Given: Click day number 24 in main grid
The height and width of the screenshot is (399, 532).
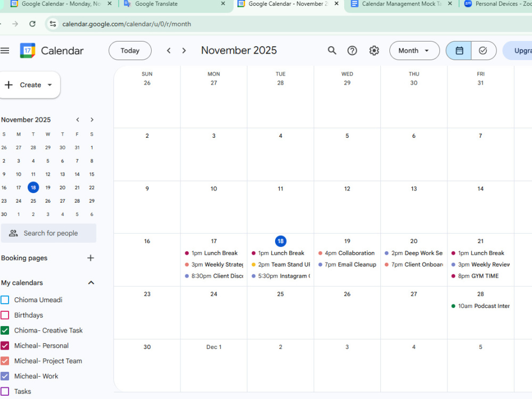Looking at the screenshot, I should pyautogui.click(x=214, y=294).
